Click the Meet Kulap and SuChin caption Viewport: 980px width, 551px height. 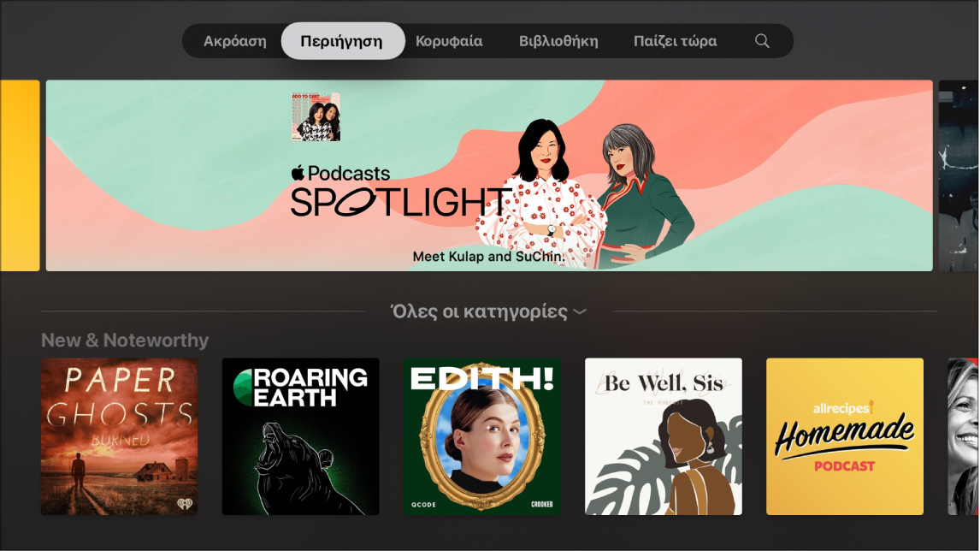(489, 257)
